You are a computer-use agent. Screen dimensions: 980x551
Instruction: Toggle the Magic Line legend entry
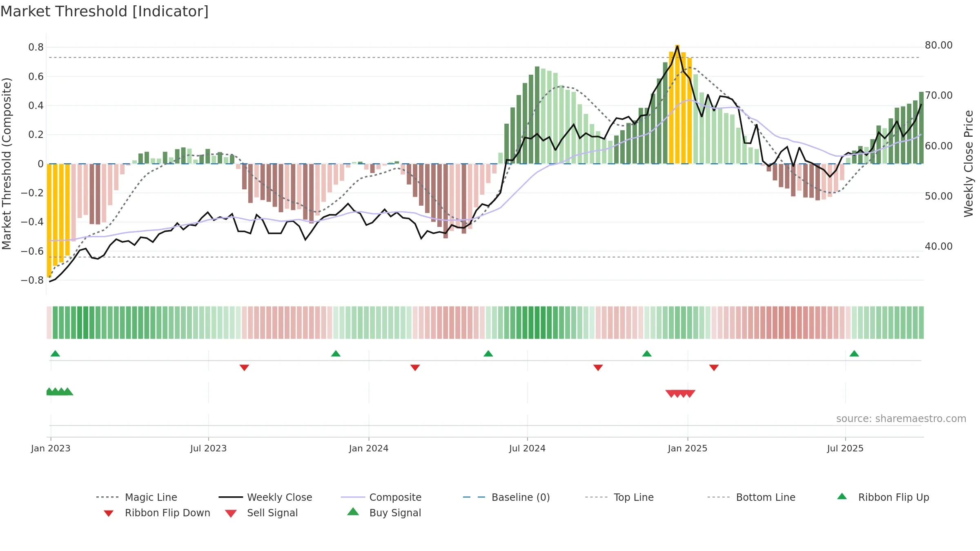pos(137,497)
